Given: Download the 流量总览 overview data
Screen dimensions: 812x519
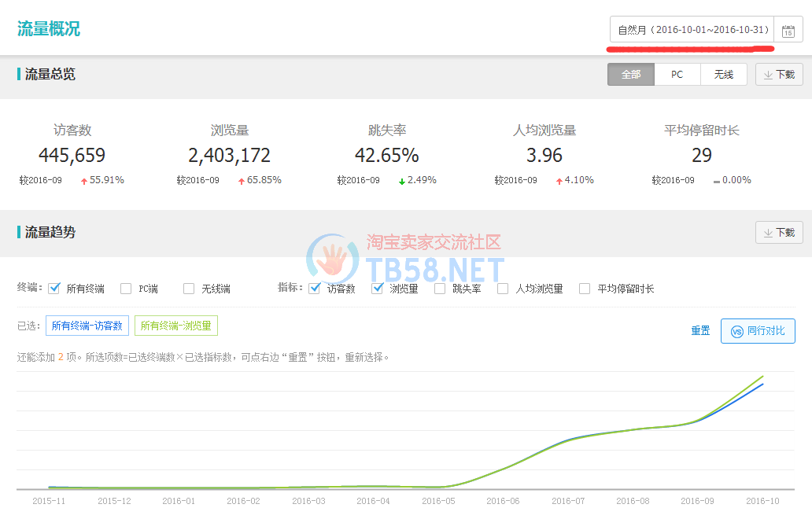Looking at the screenshot, I should [x=779, y=75].
